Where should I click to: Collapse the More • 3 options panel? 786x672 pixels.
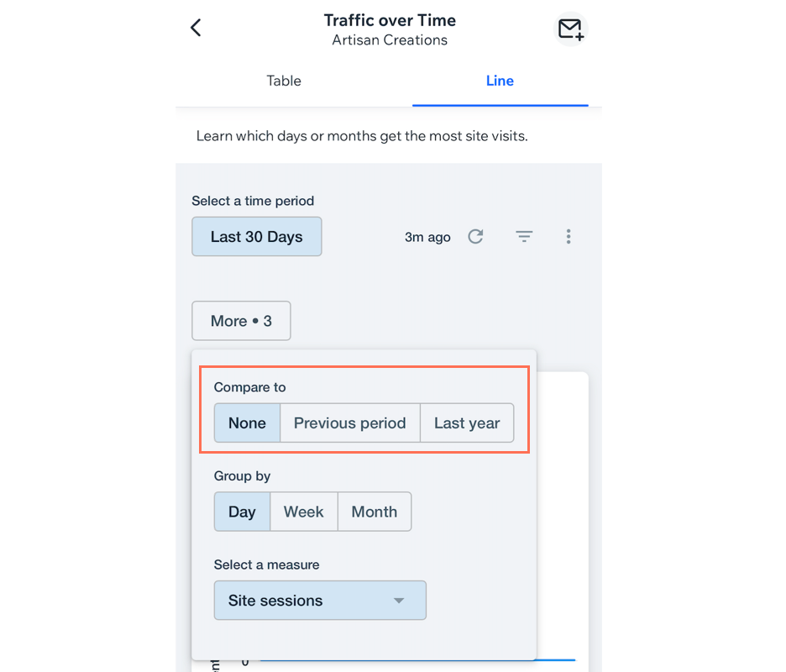click(x=241, y=321)
